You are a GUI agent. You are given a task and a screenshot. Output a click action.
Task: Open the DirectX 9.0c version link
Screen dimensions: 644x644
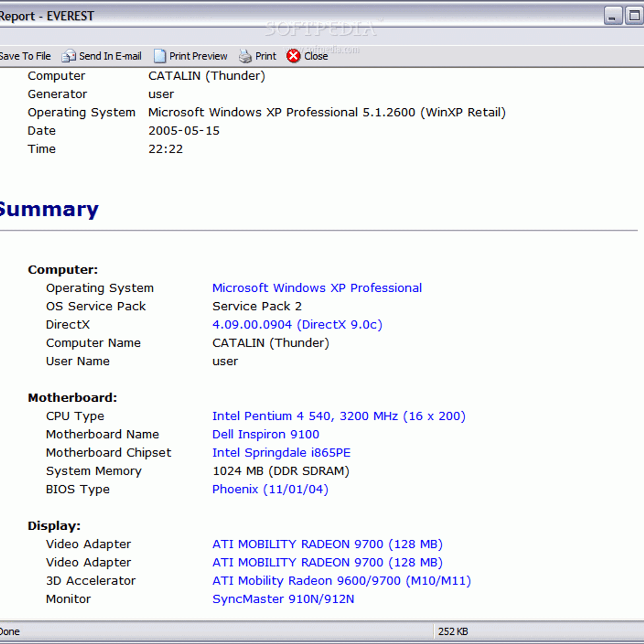(297, 324)
